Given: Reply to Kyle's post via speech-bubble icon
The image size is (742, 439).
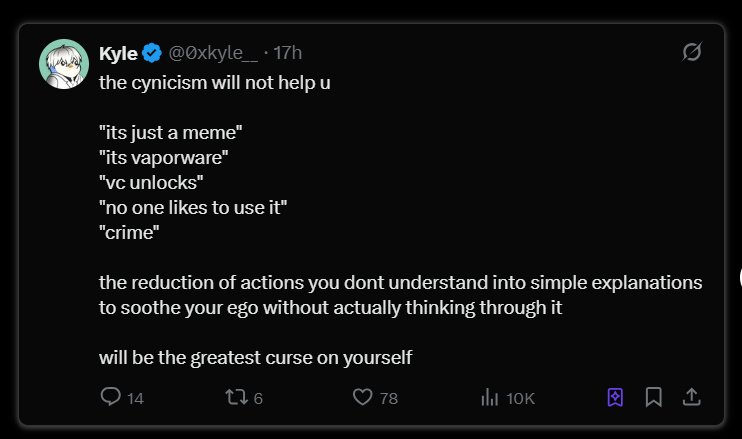Looking at the screenshot, I should pyautogui.click(x=111, y=397).
